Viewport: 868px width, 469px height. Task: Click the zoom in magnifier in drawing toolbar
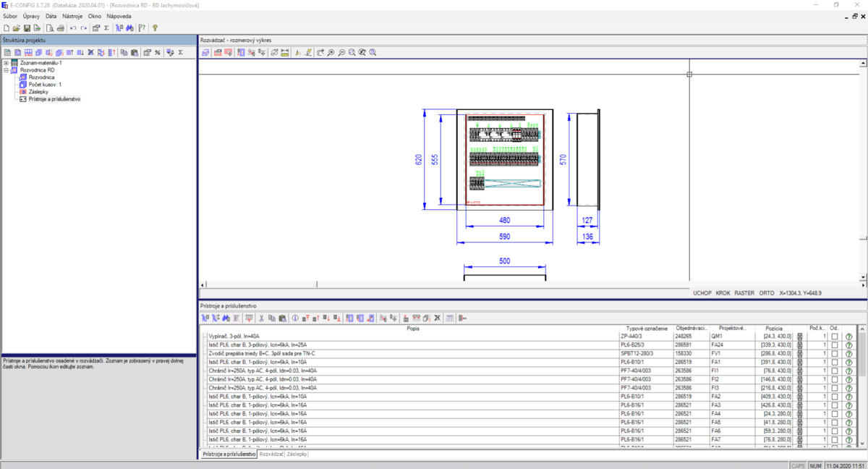tap(331, 53)
